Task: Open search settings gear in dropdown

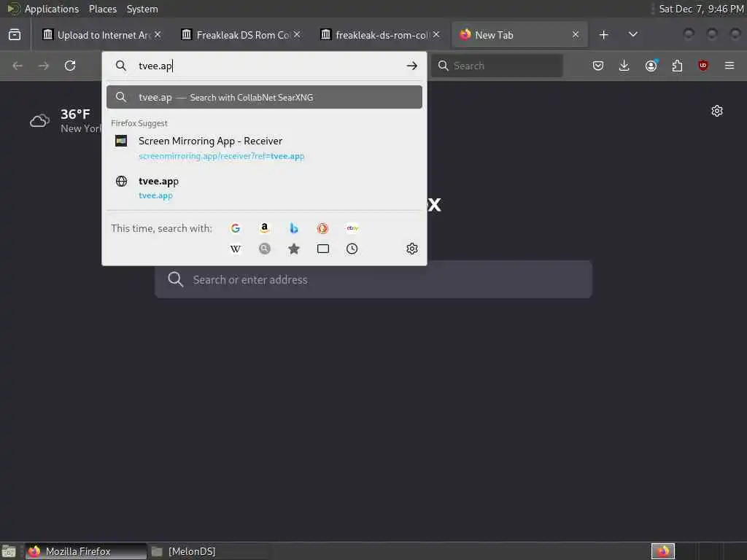Action: (x=412, y=249)
